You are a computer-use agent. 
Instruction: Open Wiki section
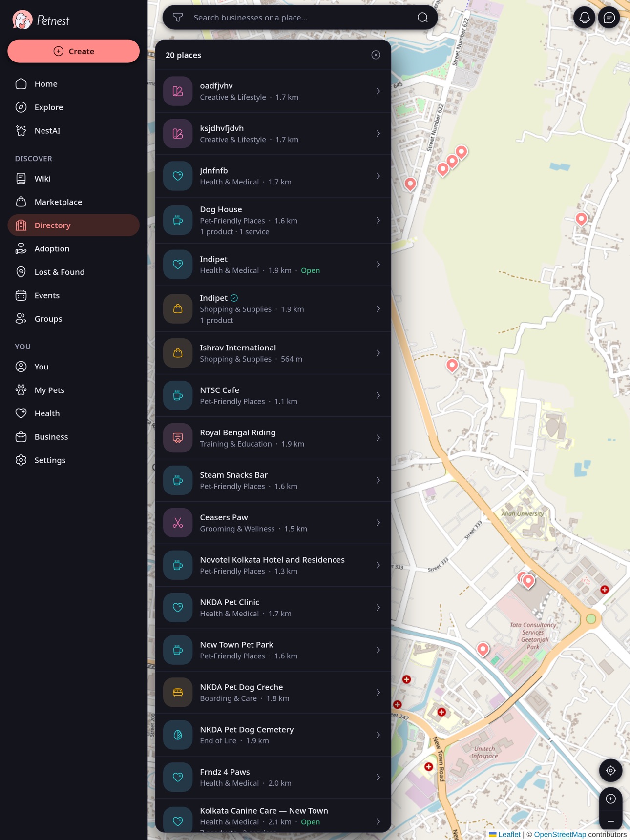coord(74,179)
